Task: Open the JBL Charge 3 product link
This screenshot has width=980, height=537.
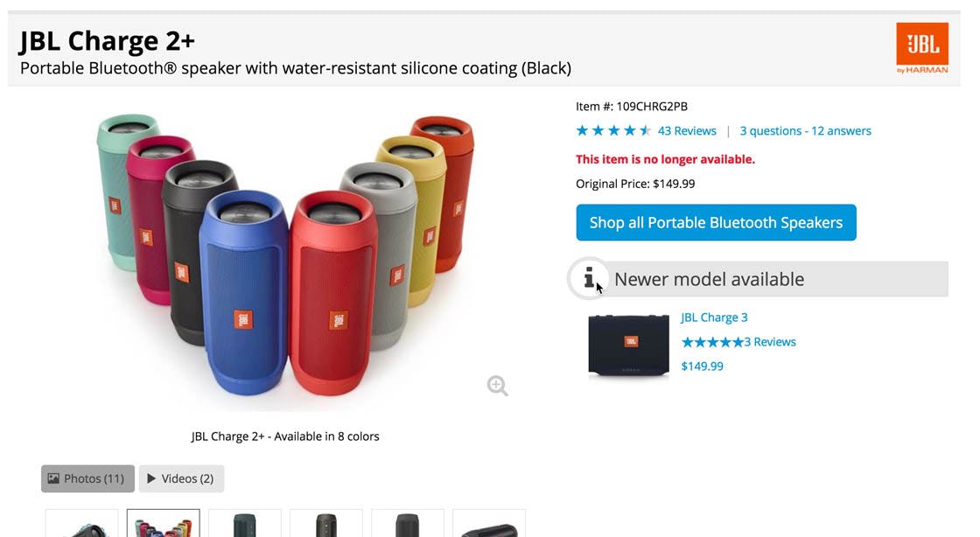Action: tap(714, 317)
